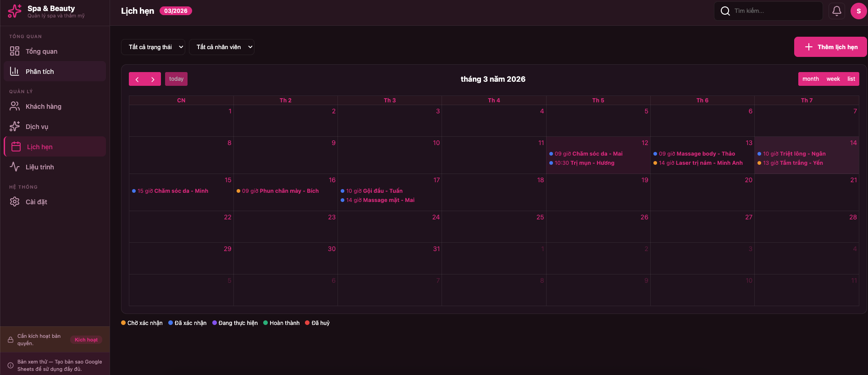The width and height of the screenshot is (868, 375).
Task: Open Phân tích analytics page
Action: [39, 72]
